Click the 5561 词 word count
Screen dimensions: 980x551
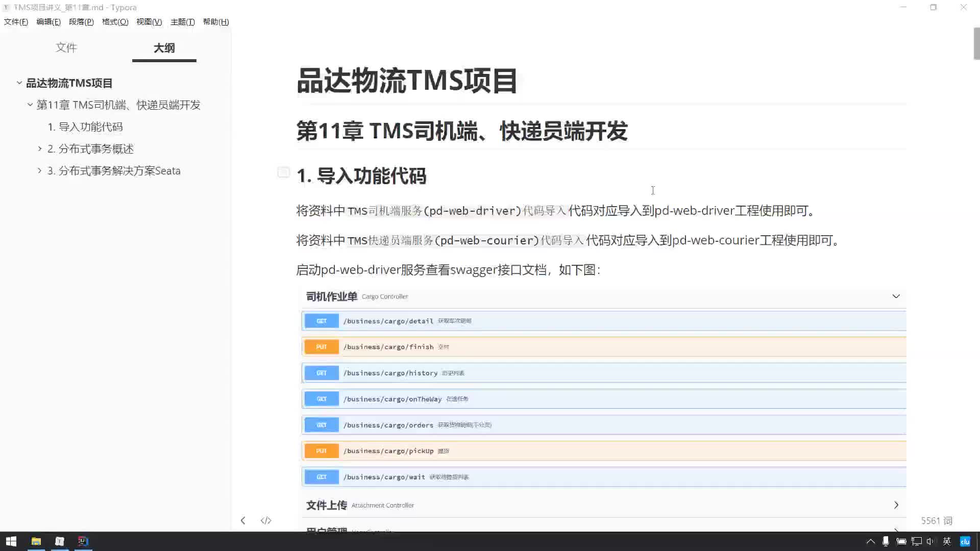pyautogui.click(x=937, y=520)
